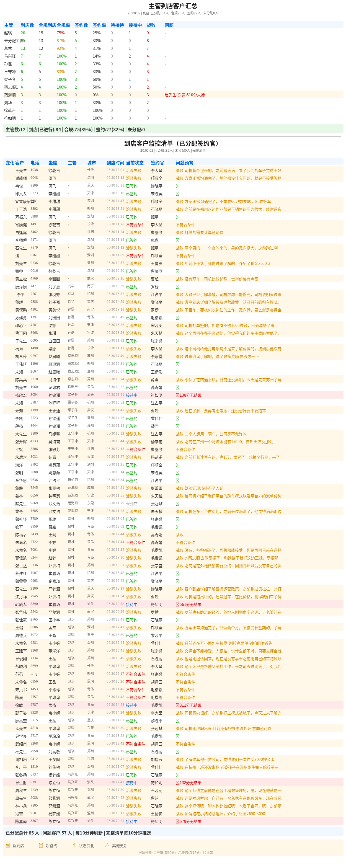The height and width of the screenshot is (868, 346).
Task: Click the 城市 column header
Action: (92, 163)
